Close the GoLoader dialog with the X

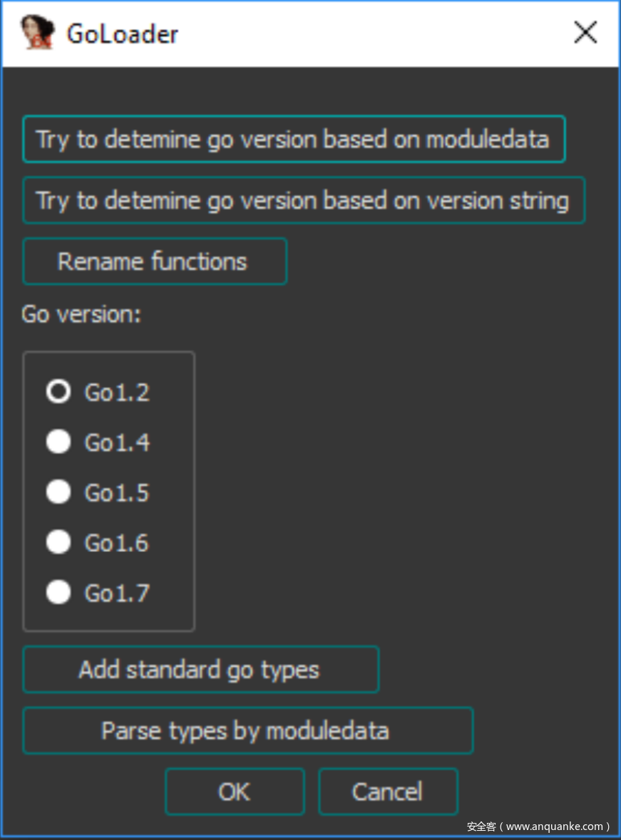pyautogui.click(x=585, y=33)
